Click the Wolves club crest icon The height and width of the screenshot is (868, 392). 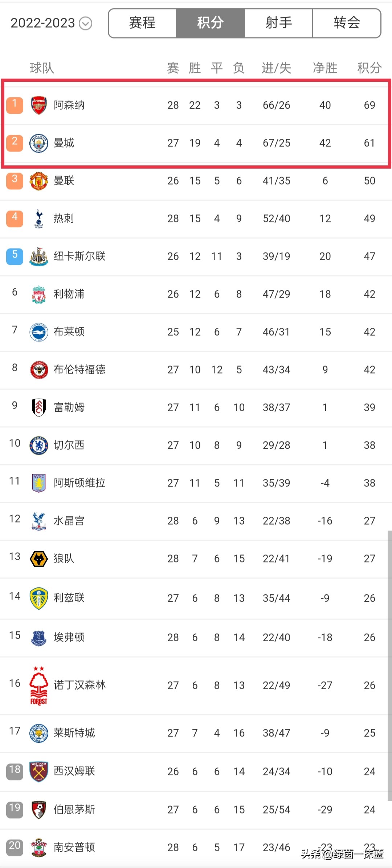[38, 559]
